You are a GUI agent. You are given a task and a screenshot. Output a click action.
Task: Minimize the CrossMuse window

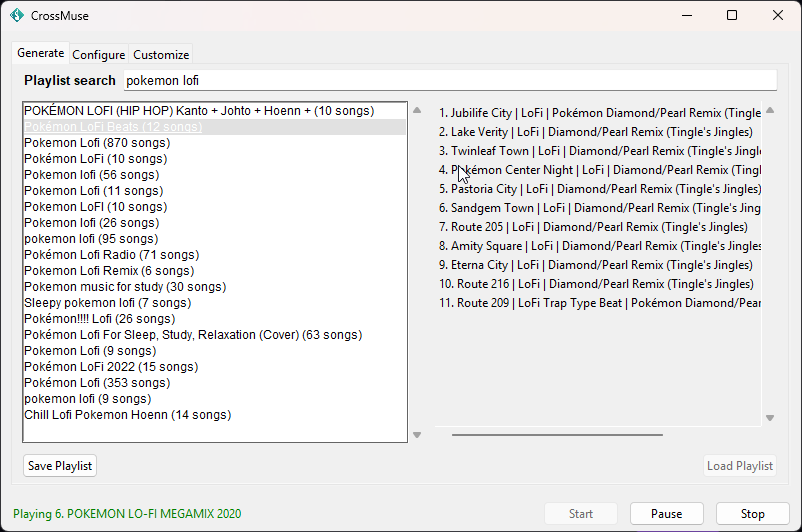(x=687, y=15)
